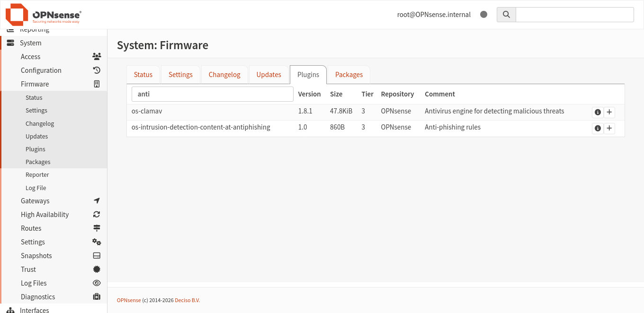Image resolution: width=644 pixels, height=313 pixels.
Task: Click the OPNsense footer link
Action: coord(129,300)
